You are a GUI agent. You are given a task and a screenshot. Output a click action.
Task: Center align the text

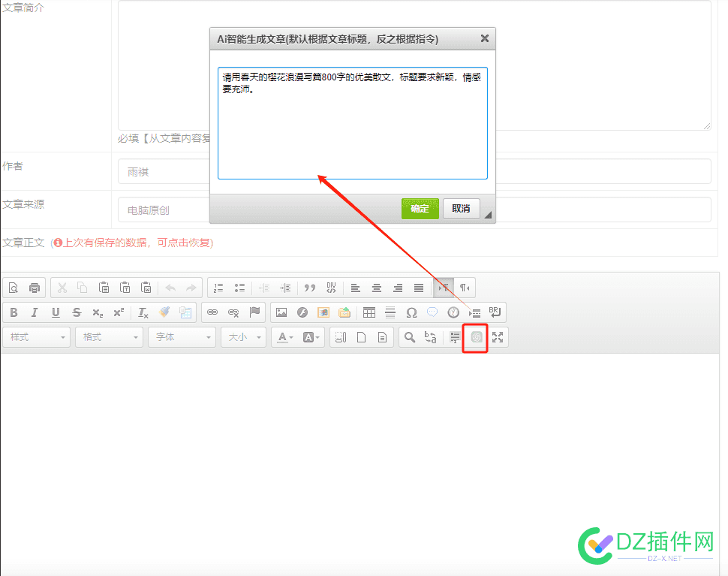coord(377,288)
